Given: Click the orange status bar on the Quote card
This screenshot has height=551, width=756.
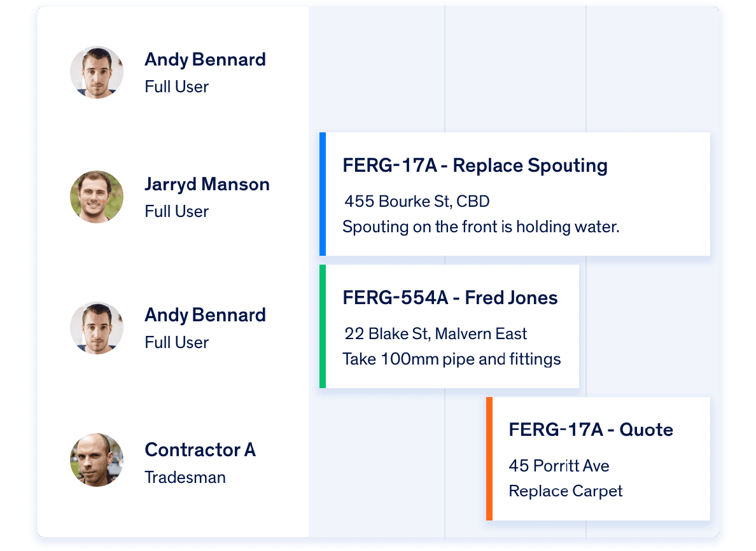Looking at the screenshot, I should (x=489, y=459).
